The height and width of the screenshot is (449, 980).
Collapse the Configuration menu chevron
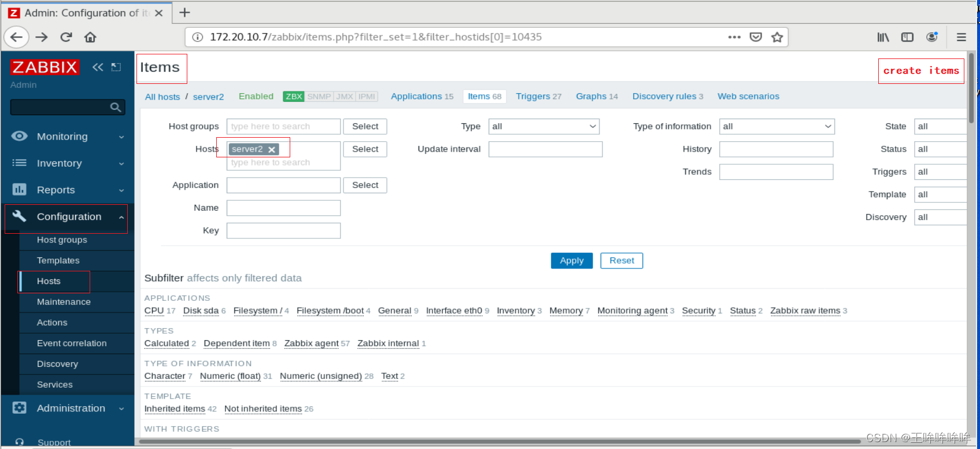tap(121, 217)
